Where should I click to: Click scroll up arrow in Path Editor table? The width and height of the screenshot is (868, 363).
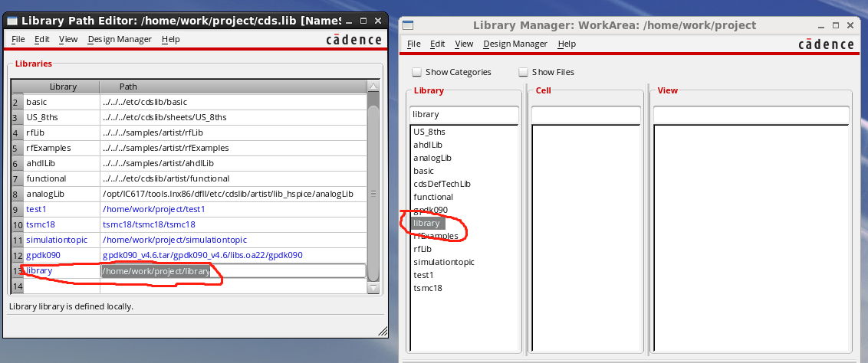click(x=373, y=87)
